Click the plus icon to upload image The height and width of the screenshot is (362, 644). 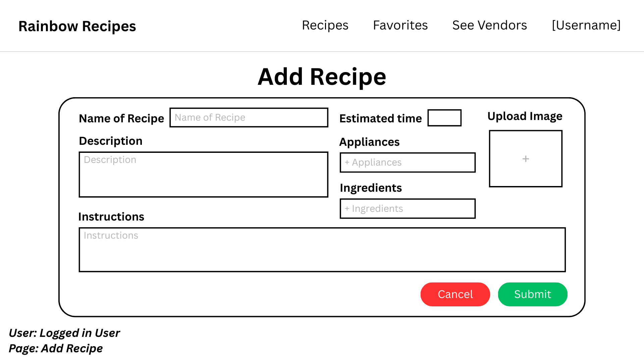pyautogui.click(x=526, y=159)
